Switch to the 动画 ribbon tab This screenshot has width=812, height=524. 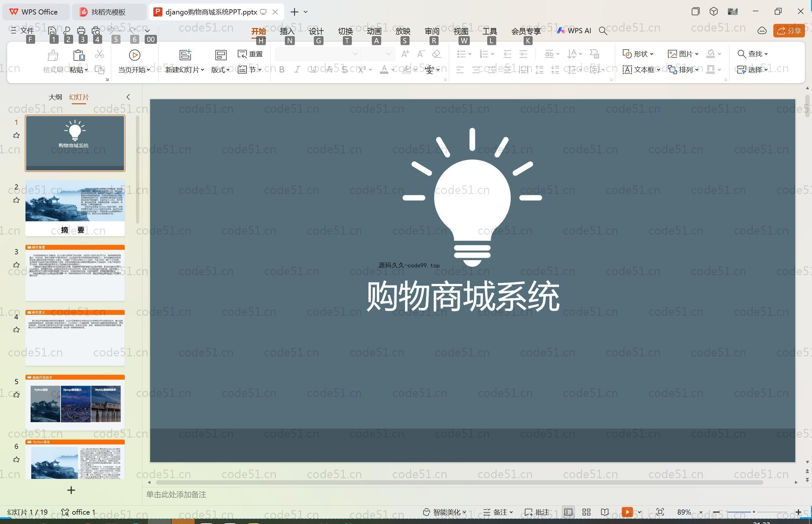point(374,31)
